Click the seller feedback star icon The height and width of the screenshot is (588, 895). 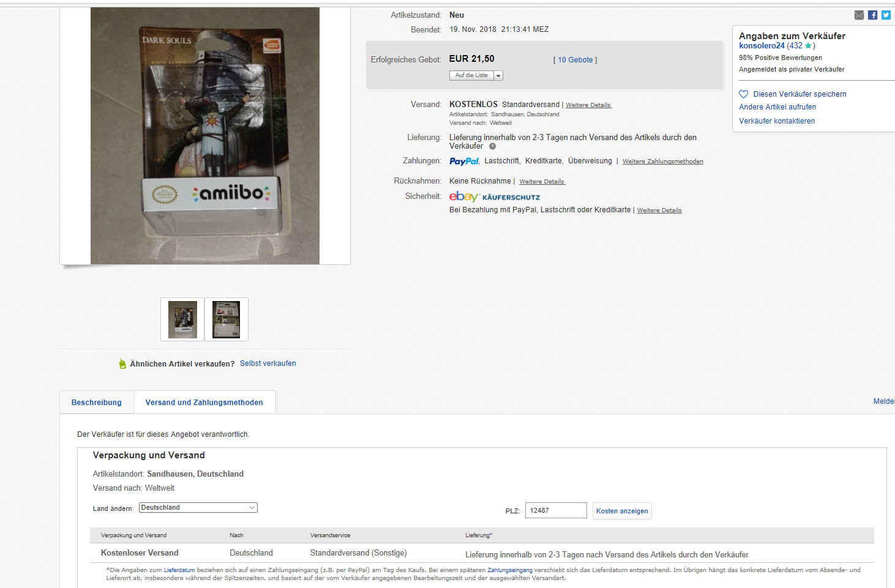tap(808, 45)
